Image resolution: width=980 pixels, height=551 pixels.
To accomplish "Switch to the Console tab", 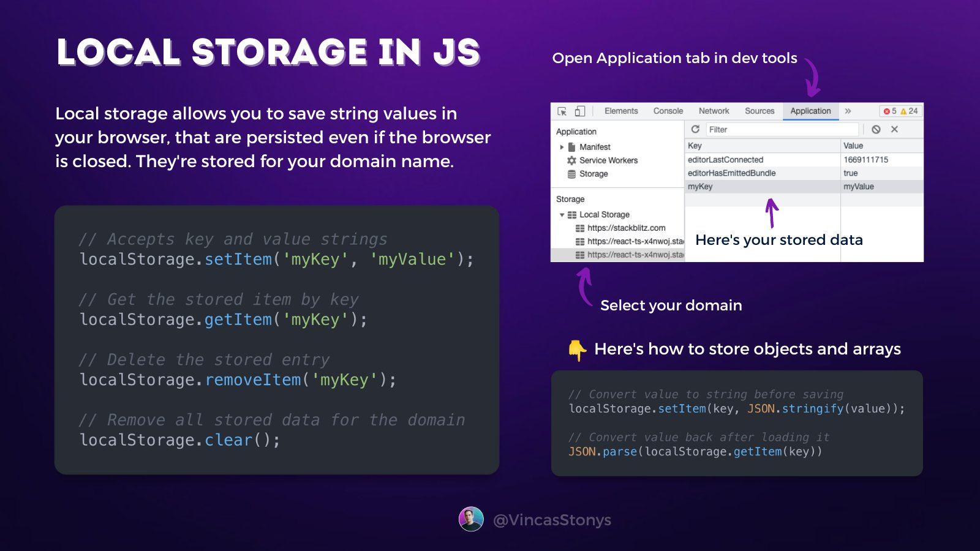I will [x=668, y=111].
